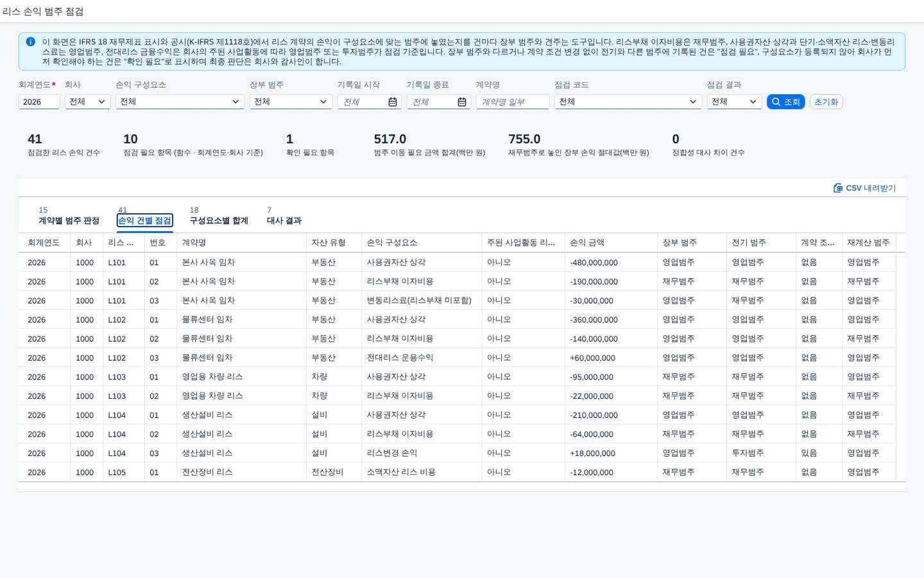Open the calendar icon for 기록일 시작
Image resolution: width=924 pixels, height=578 pixels.
click(x=393, y=102)
